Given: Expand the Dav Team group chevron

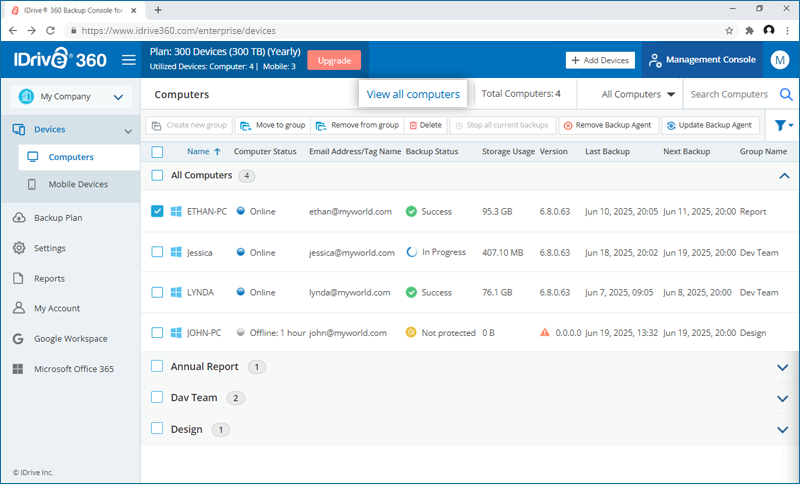Looking at the screenshot, I should coord(783,398).
